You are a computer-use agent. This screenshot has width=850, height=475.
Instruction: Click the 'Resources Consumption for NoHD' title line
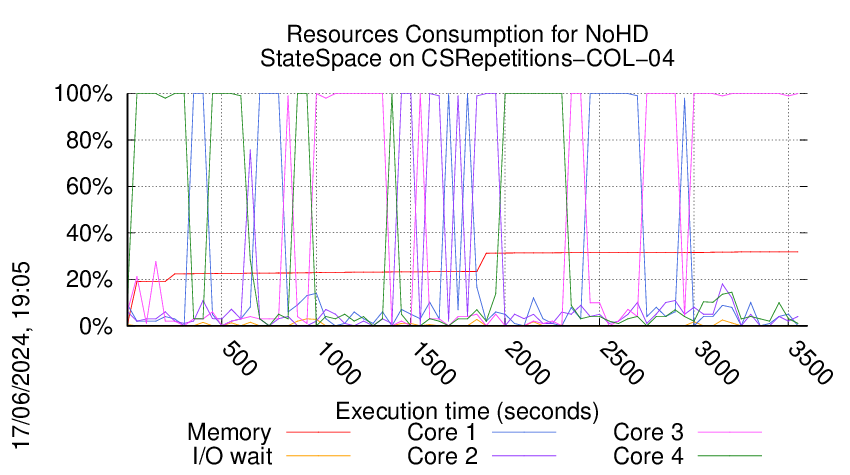point(467,34)
